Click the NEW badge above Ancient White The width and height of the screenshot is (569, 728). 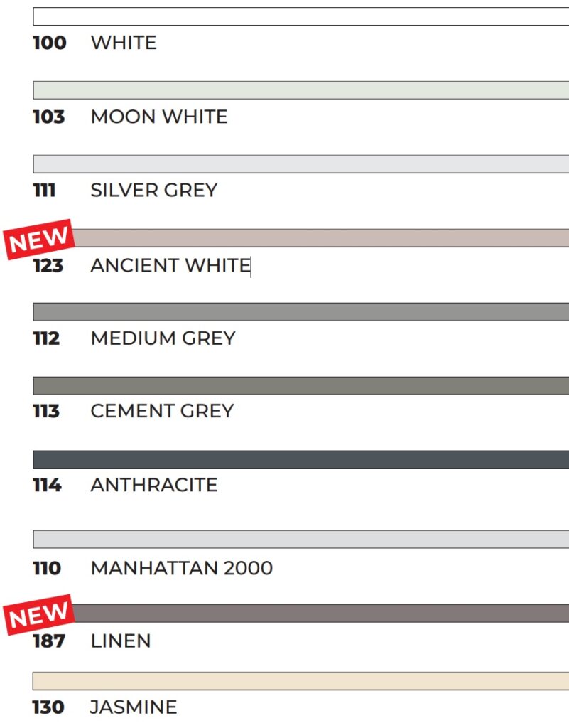click(40, 239)
